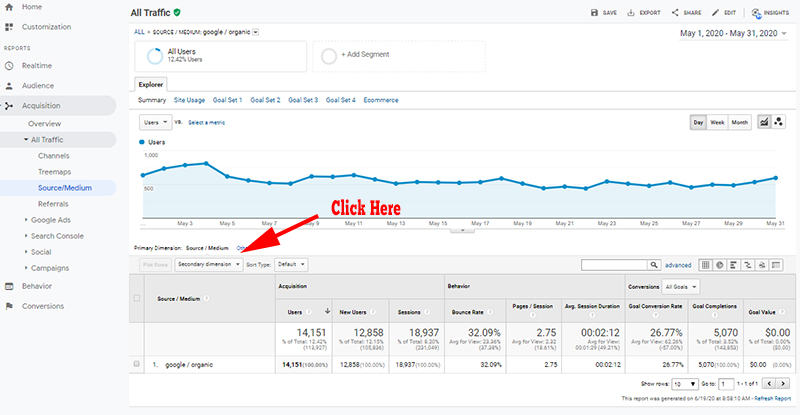Screen dimensions: 800x415
Task: Open the Show rows count dropdown
Action: pos(685,384)
